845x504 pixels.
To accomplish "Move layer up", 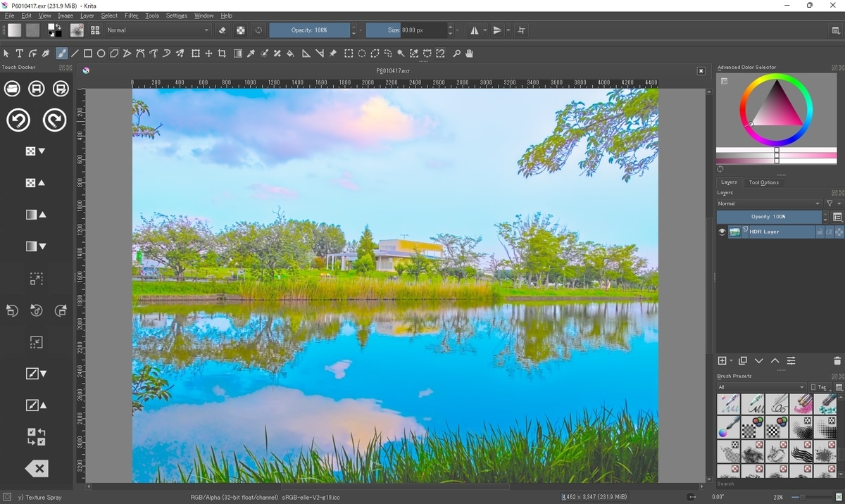I will [775, 360].
